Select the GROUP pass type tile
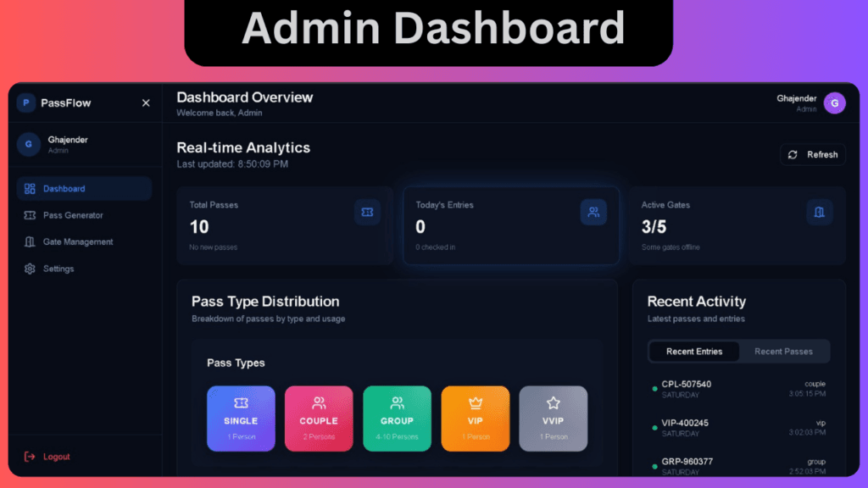This screenshot has width=868, height=488. [397, 419]
